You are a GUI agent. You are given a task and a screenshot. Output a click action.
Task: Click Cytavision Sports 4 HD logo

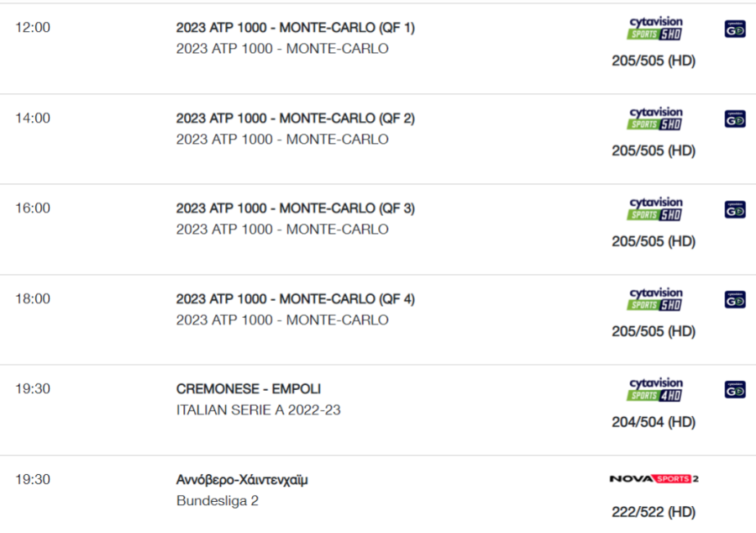[x=655, y=389]
